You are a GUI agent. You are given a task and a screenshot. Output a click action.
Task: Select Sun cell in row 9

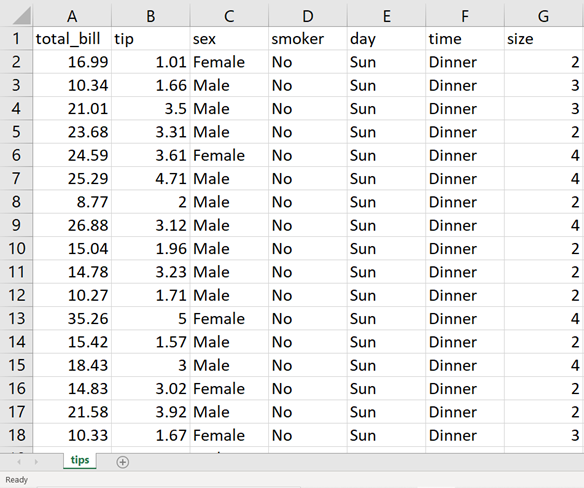pos(386,225)
